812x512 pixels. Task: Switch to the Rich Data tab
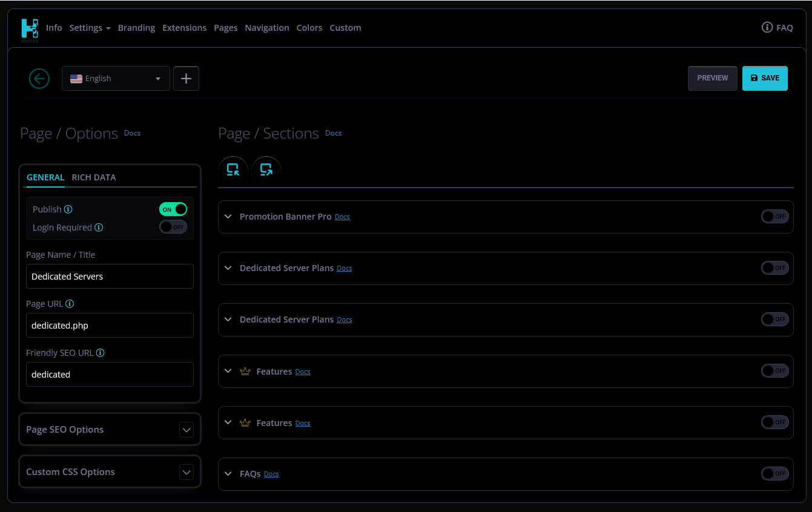[x=94, y=177]
